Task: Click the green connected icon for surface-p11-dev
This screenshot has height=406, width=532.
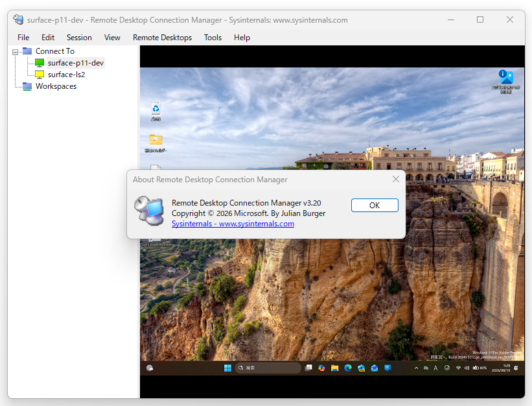Action: [40, 63]
